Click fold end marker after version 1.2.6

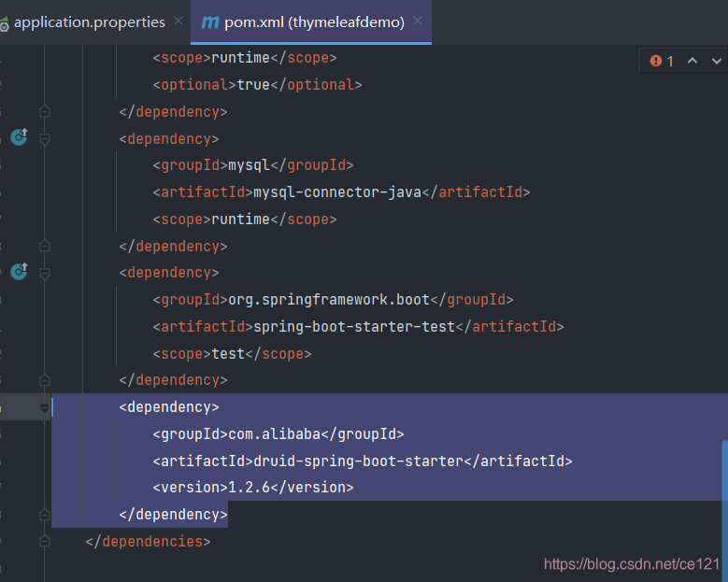pyautogui.click(x=45, y=515)
